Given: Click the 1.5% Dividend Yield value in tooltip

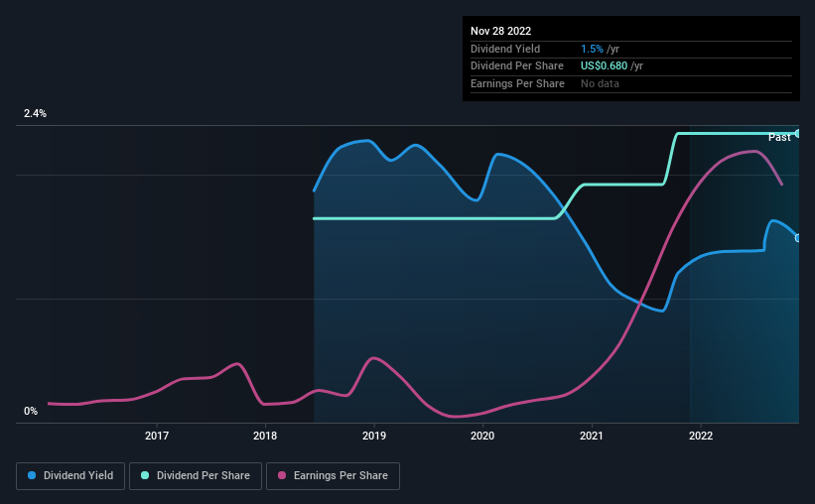Looking at the screenshot, I should click(x=592, y=49).
